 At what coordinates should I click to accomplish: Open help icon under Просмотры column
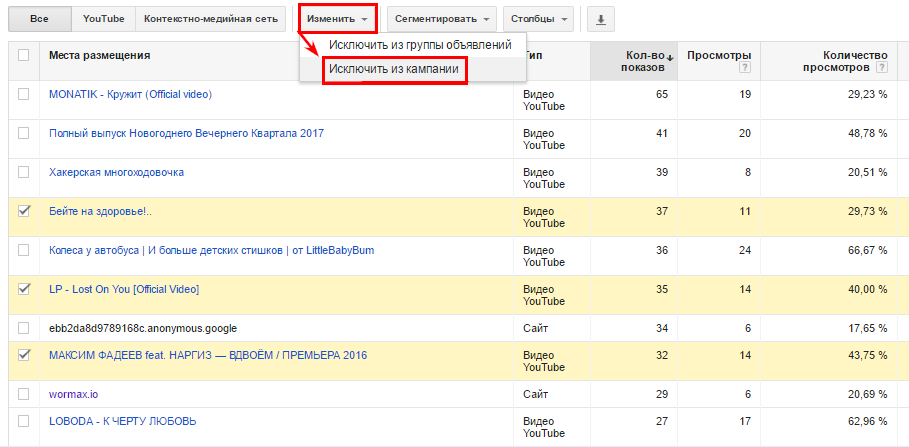pos(746,67)
